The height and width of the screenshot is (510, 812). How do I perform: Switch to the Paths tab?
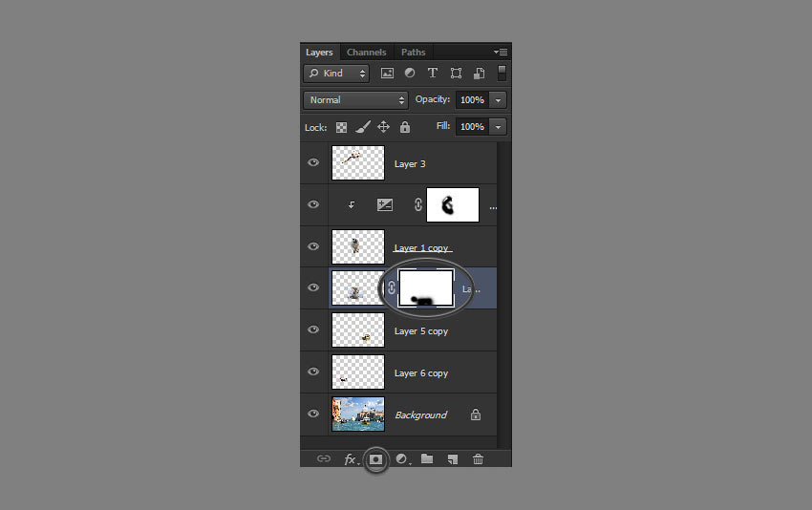413,53
